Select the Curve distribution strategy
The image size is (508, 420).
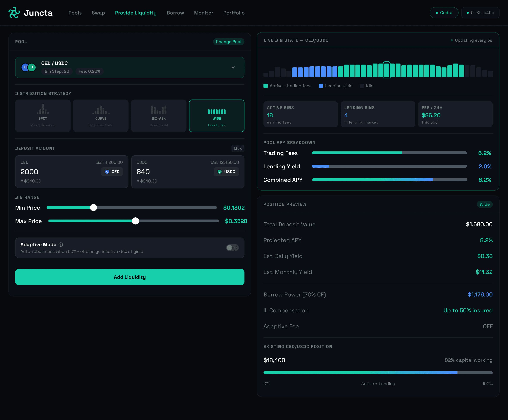tap(101, 116)
